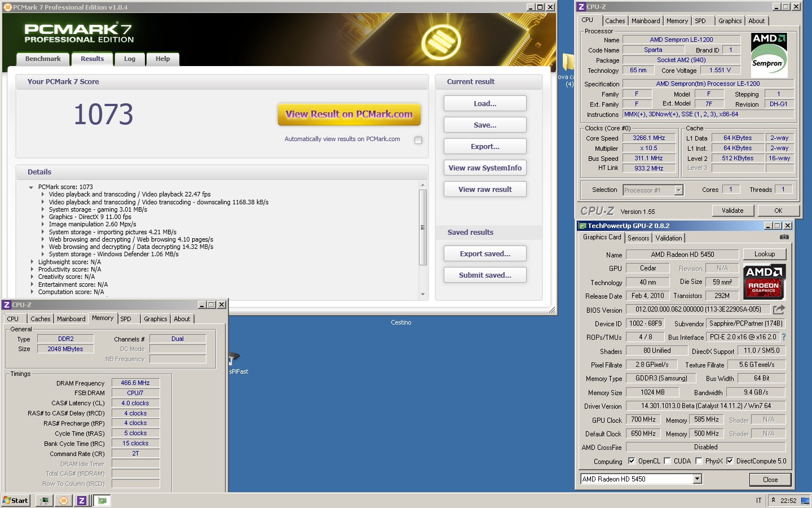This screenshot has height=508, width=812.
Task: Click the network tray icon near clock
Action: coord(805,501)
